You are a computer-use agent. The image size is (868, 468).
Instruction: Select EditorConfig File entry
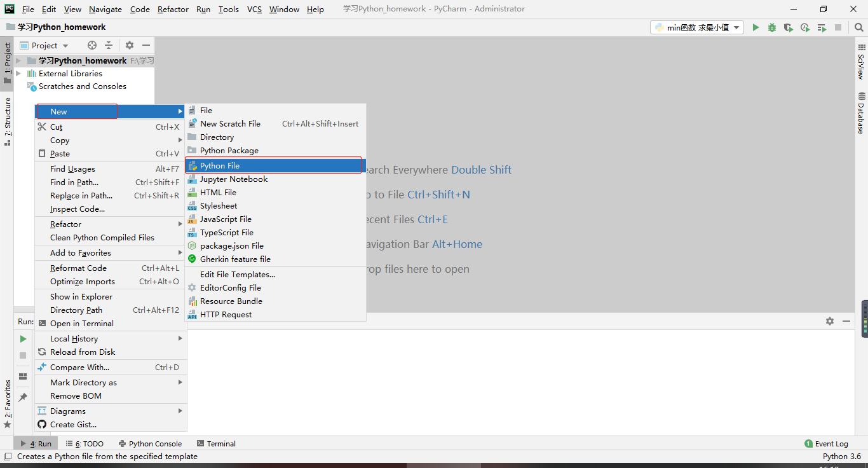tap(275, 288)
